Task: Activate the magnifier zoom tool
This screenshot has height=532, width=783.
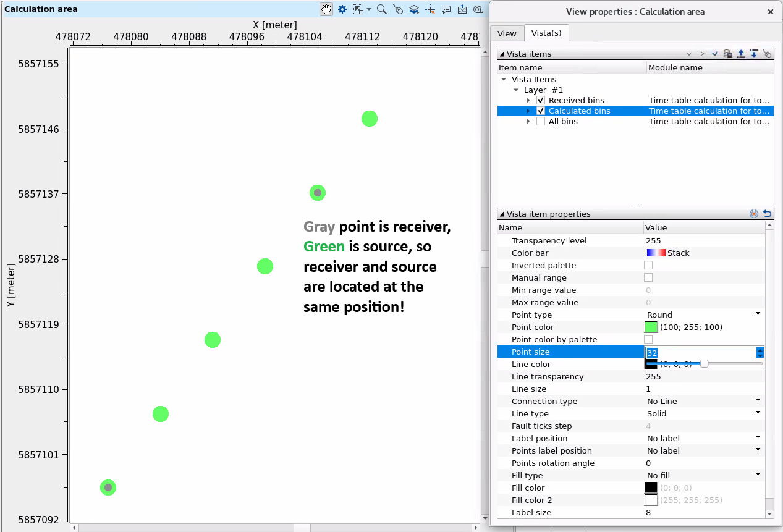Action: (382, 9)
